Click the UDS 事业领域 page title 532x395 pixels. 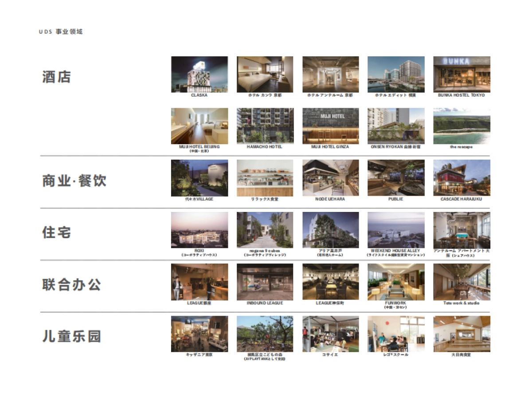point(63,31)
